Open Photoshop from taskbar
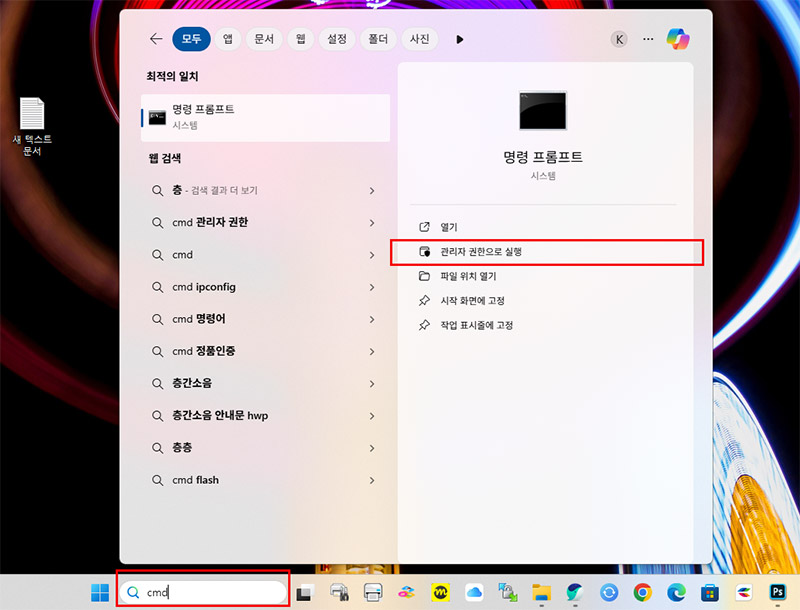Image resolution: width=800 pixels, height=610 pixels. pyautogui.click(x=778, y=592)
